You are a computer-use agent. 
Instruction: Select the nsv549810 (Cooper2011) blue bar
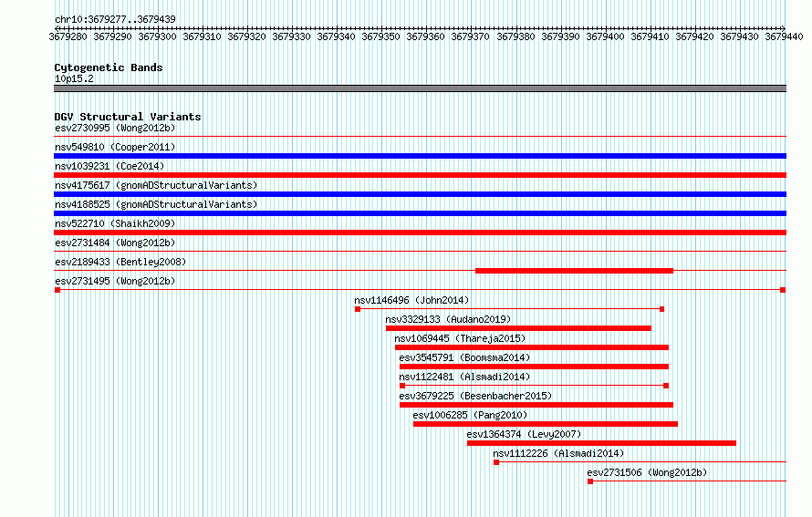point(420,156)
